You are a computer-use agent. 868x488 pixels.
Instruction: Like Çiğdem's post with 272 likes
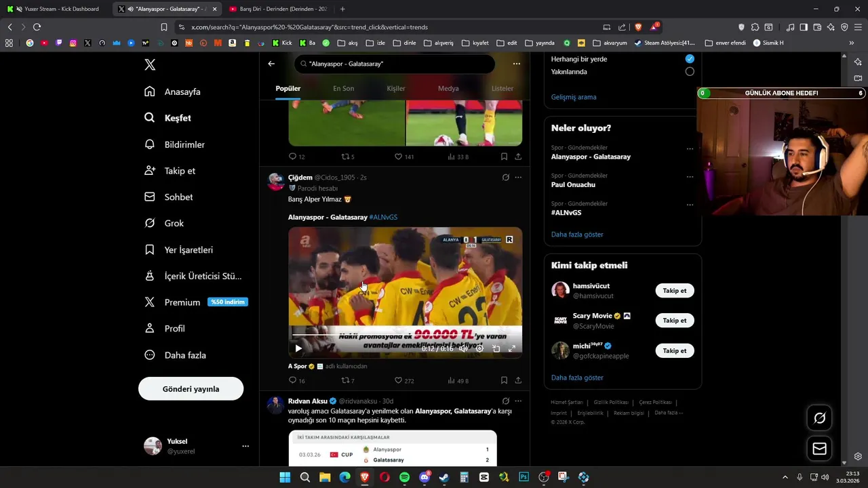coord(404,381)
